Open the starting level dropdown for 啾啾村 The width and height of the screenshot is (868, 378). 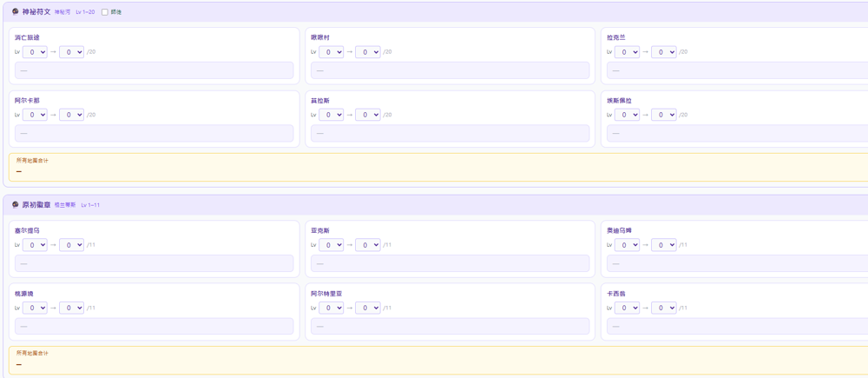(331, 51)
